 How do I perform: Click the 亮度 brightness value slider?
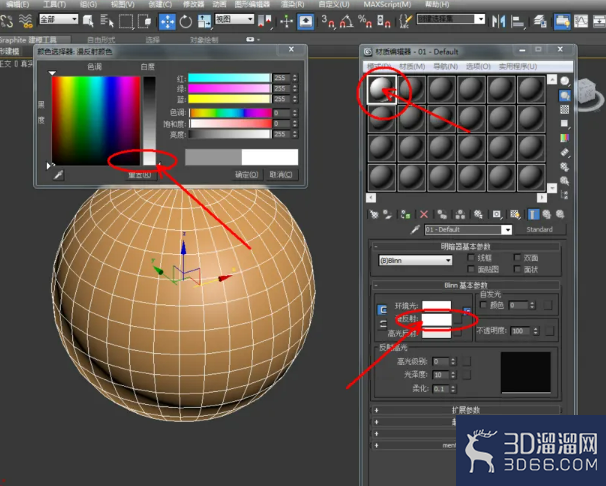(x=230, y=134)
